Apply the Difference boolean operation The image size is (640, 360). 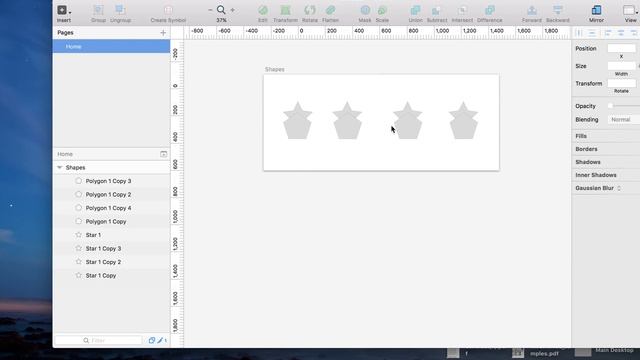pyautogui.click(x=489, y=10)
